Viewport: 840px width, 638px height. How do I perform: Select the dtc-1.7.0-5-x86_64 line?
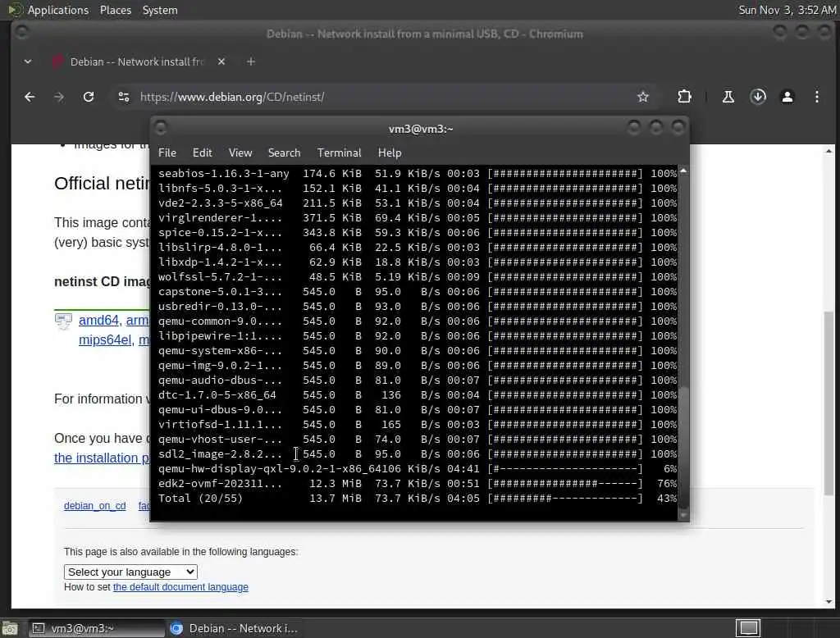[x=418, y=394]
